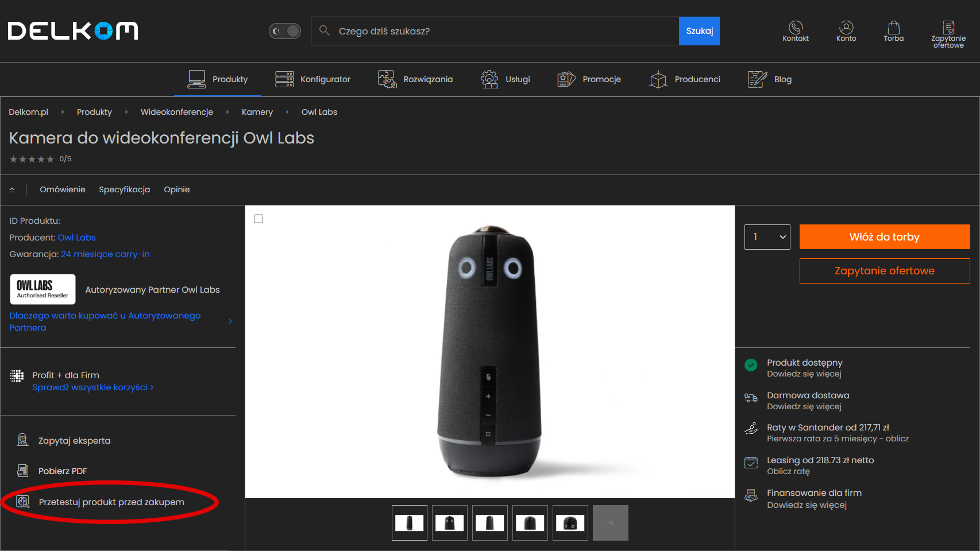Open 'Sprawdź wszystkie korzyści' link
Screen dimensions: 980x551
[x=92, y=387]
